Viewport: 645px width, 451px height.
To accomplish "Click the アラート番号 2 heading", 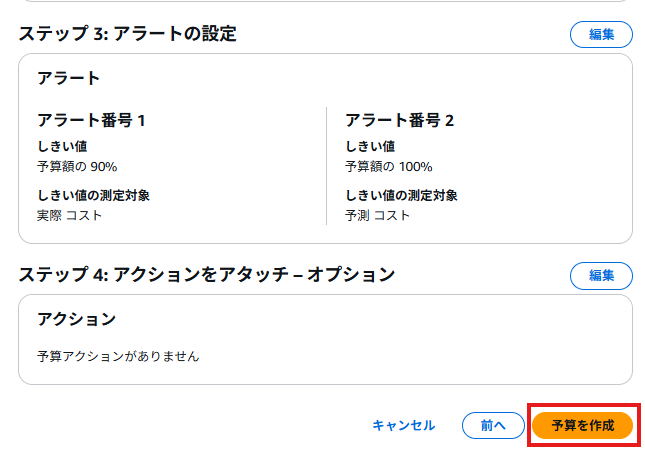I will click(x=399, y=121).
